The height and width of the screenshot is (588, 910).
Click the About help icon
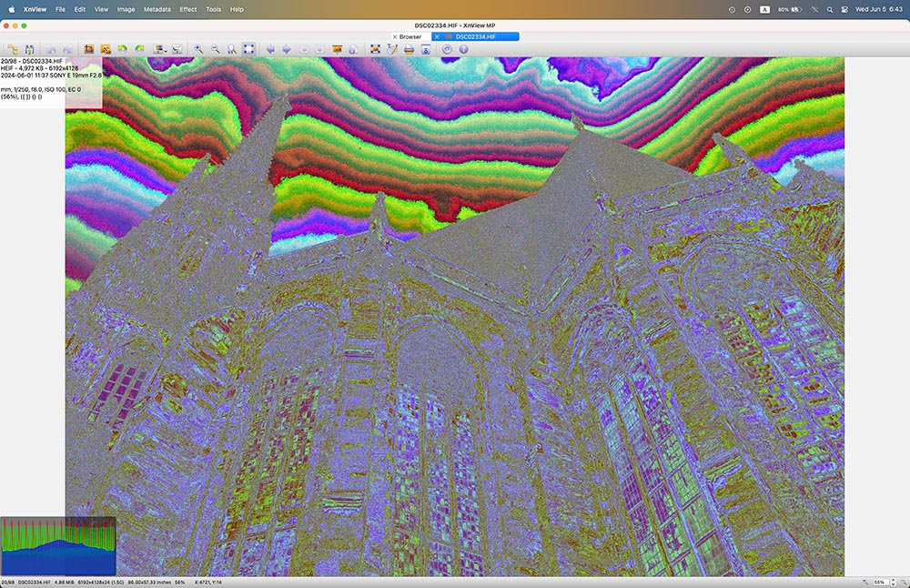[x=463, y=49]
